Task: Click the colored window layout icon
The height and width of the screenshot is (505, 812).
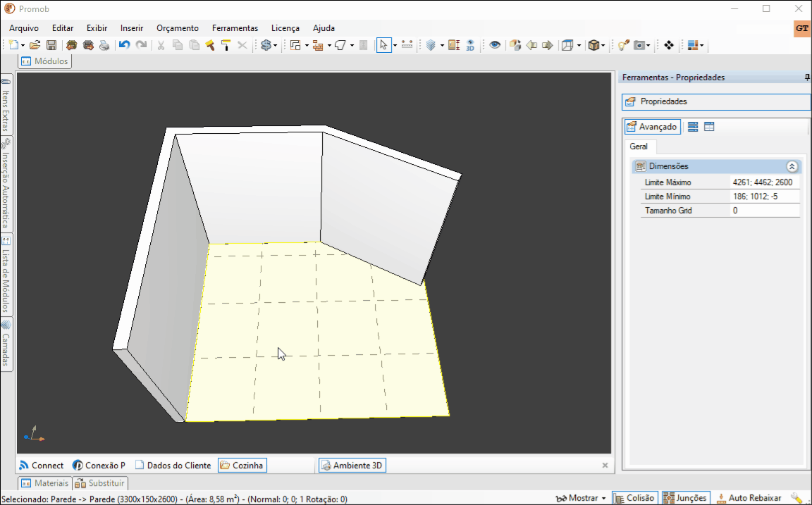Action: tap(693, 46)
